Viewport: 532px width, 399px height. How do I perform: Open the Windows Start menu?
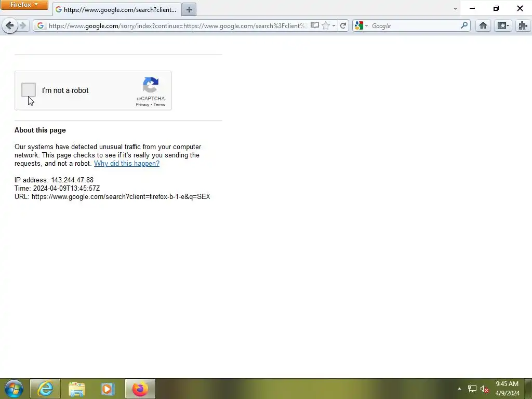[x=14, y=389]
